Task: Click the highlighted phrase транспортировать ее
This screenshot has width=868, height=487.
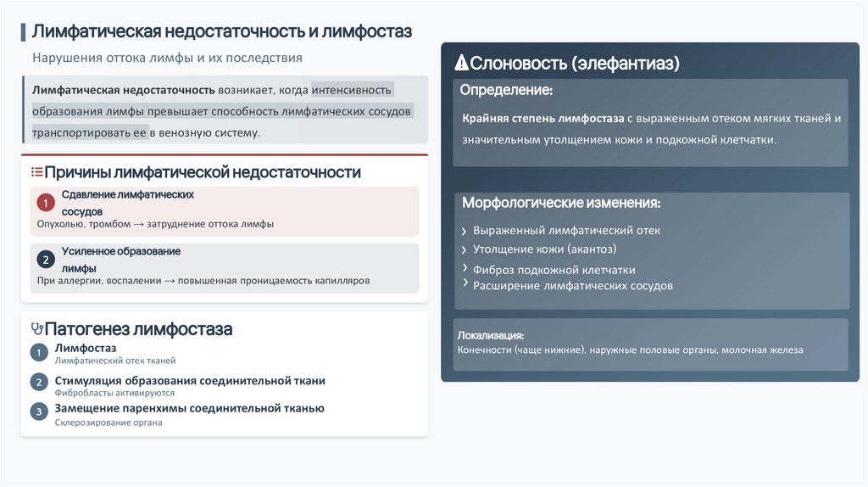Action: 89,132
